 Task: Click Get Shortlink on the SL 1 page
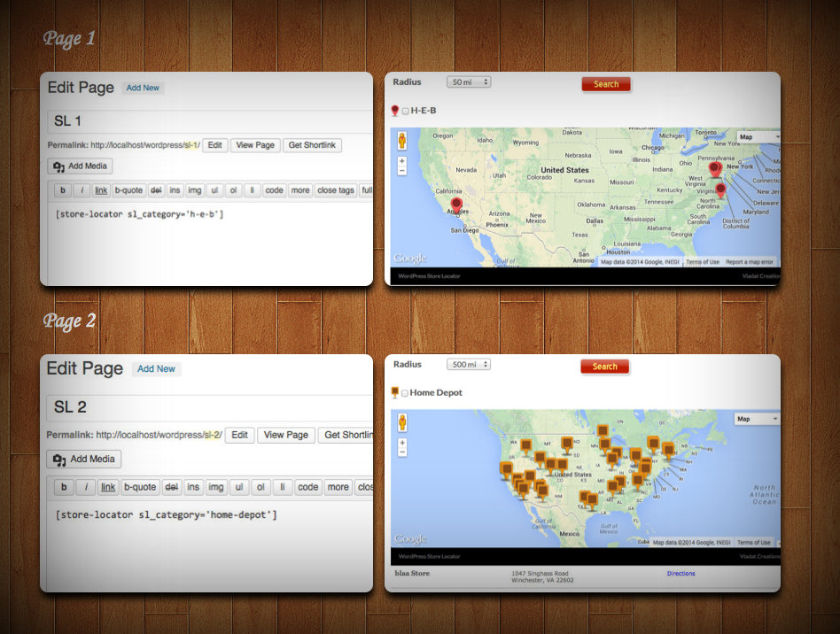(312, 145)
